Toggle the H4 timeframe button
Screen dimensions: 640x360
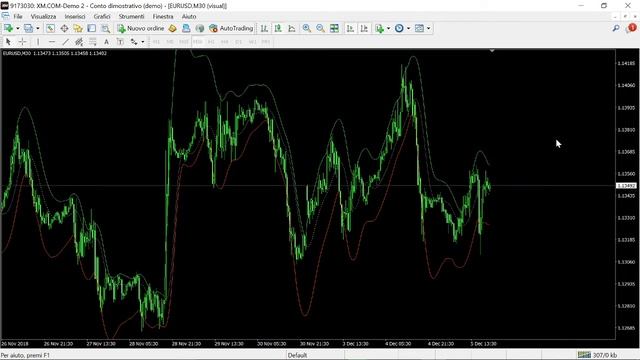tap(224, 42)
